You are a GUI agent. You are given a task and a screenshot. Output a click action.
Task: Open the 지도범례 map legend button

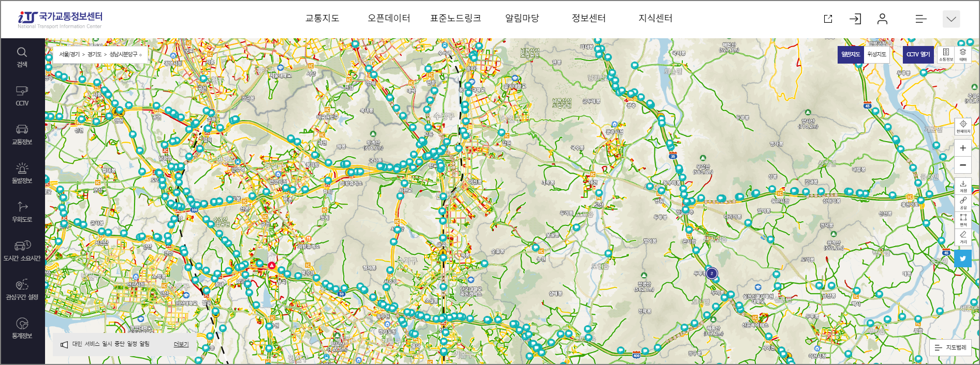coord(950,347)
